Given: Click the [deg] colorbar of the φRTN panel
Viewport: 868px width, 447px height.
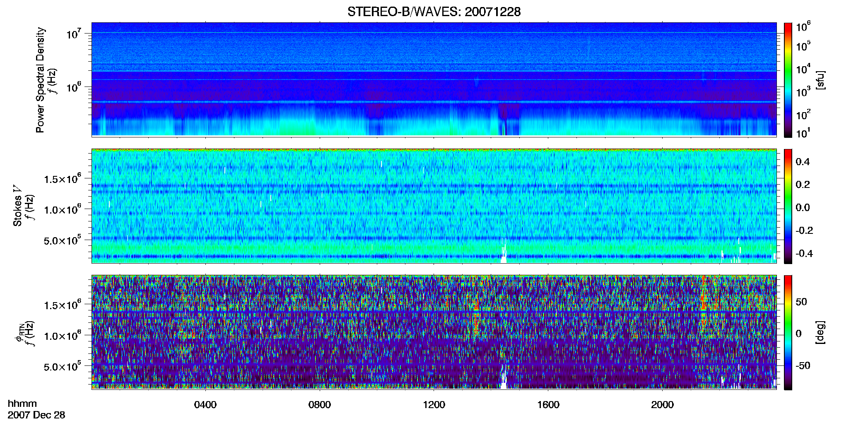Looking at the screenshot, I should coord(788,332).
